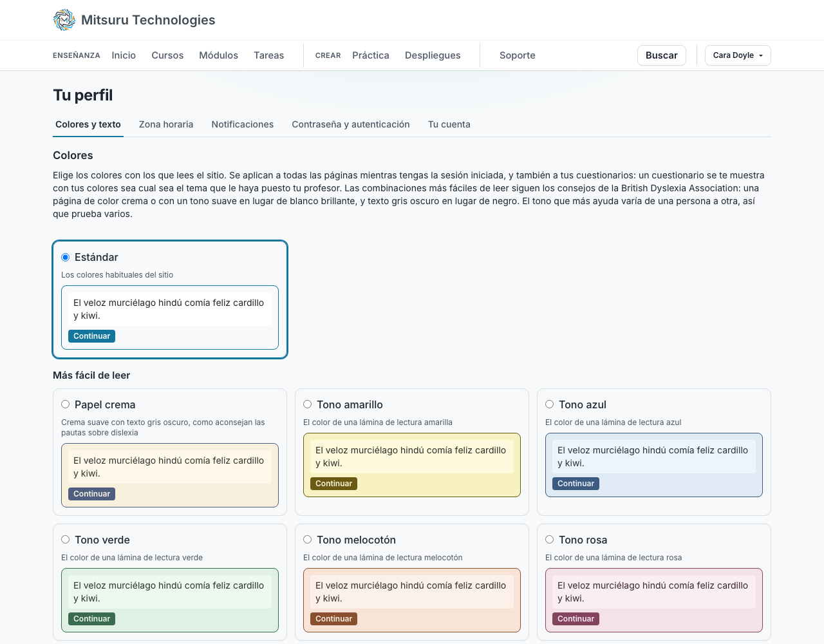
Task: Navigate to Módulos in the top menu
Action: (218, 55)
